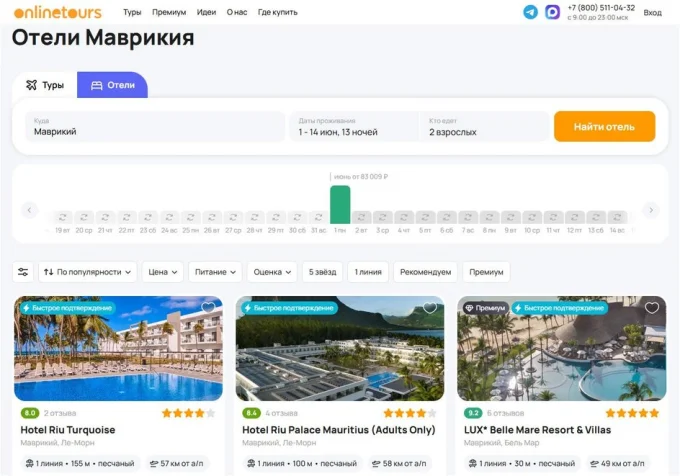Open Hotel Riu Palace Mauritius (Adults Only) link
This screenshot has width=680, height=476.
tap(339, 430)
